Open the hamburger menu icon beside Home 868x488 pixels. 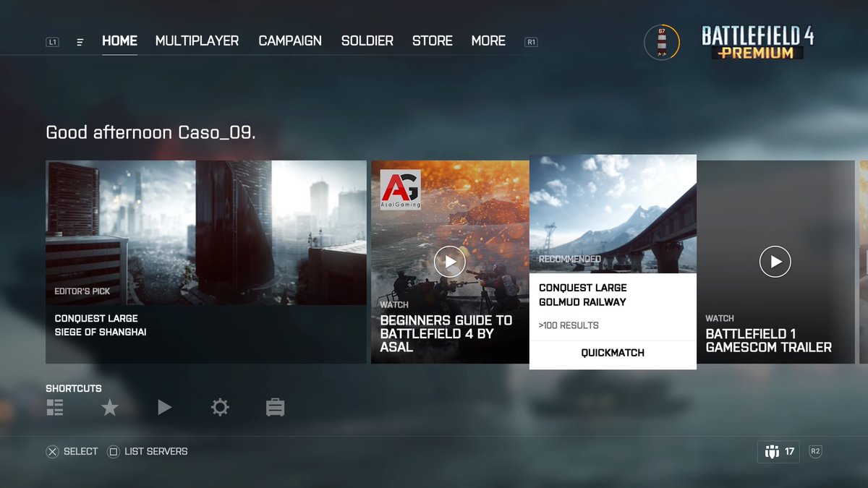pyautogui.click(x=80, y=42)
